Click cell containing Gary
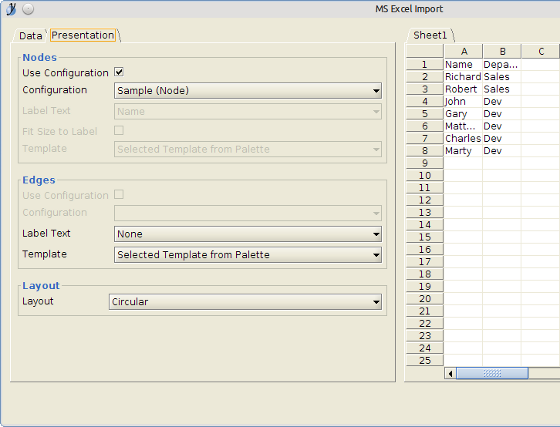Viewport: 560px width, 427px height. tap(463, 114)
